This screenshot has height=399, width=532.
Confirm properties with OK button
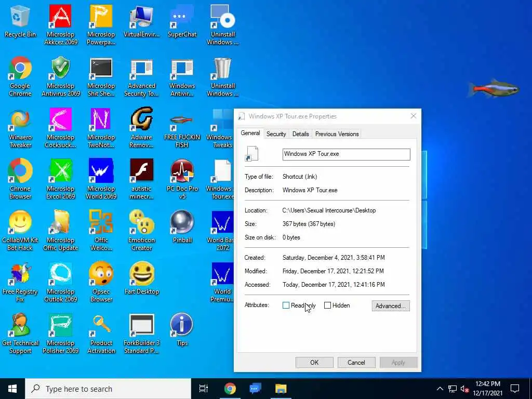[314, 362]
